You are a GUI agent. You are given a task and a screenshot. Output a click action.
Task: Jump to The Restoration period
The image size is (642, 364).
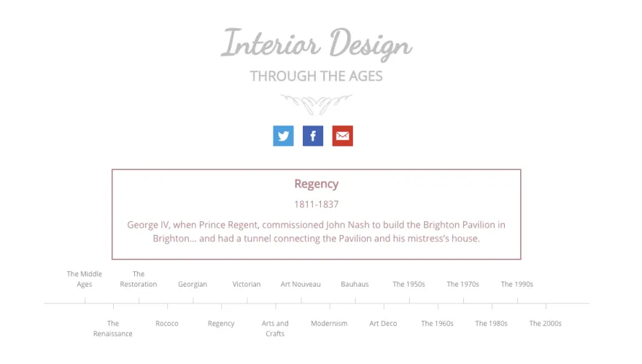(x=139, y=279)
